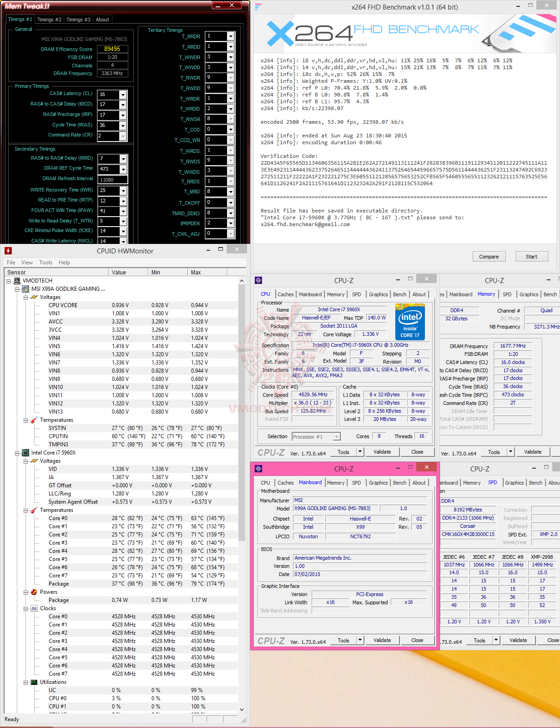Screen dimensions: 560x728
Task: Switch to Bench tab in CPU-Z Mainboard window
Action: (x=399, y=483)
